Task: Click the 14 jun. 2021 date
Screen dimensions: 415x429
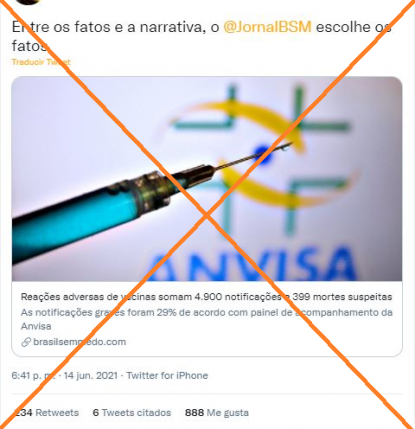Action: 90,376
